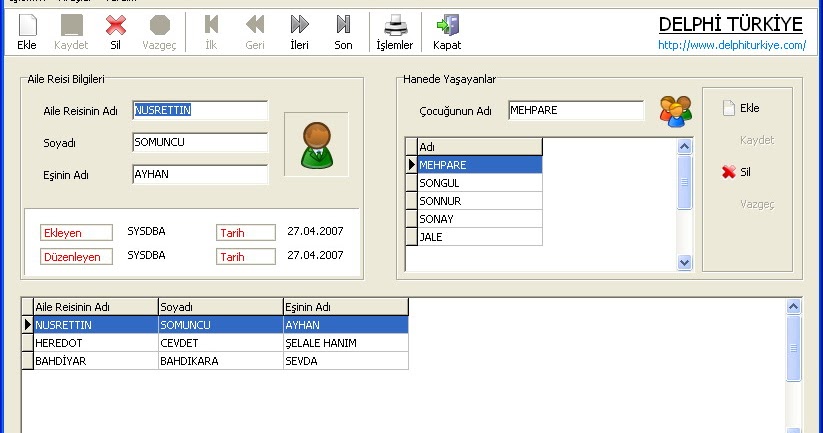Click the Adı column header
823x433 pixels.
pyautogui.click(x=480, y=147)
